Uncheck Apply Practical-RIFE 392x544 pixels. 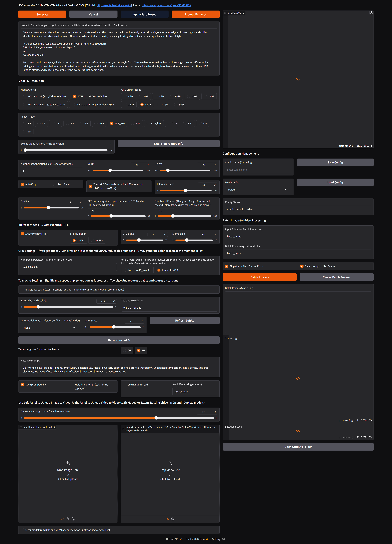click(x=22, y=234)
